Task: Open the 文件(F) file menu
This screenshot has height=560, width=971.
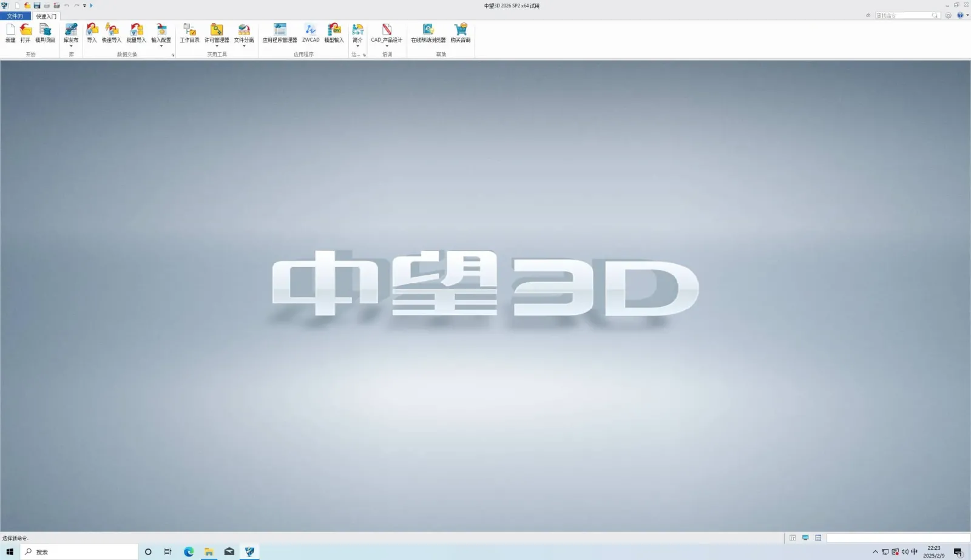Action: tap(15, 16)
